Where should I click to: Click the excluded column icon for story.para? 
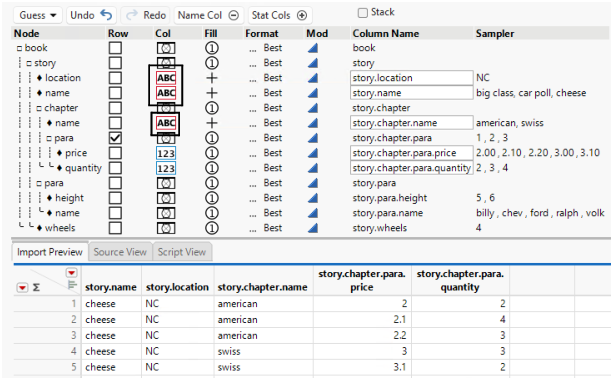click(x=166, y=183)
